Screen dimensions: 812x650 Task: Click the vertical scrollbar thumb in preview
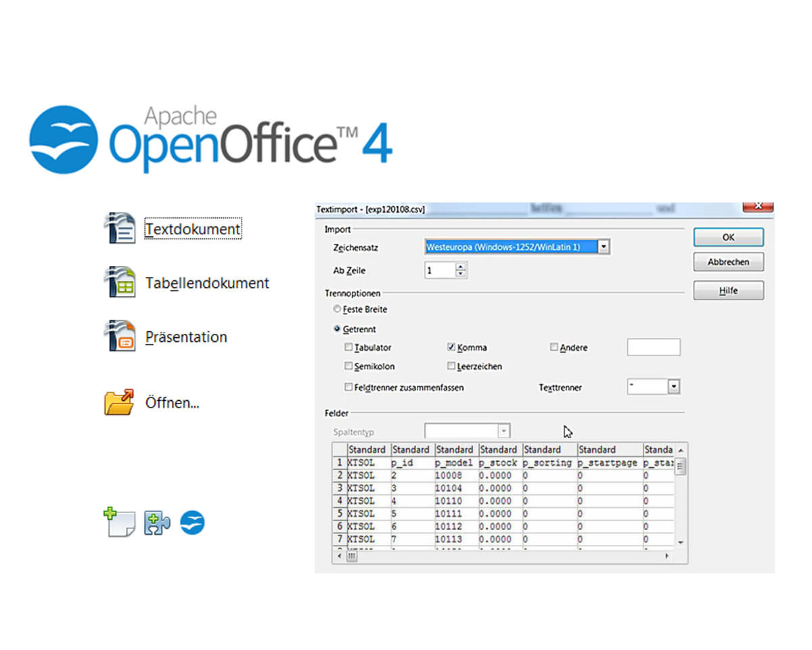click(681, 466)
